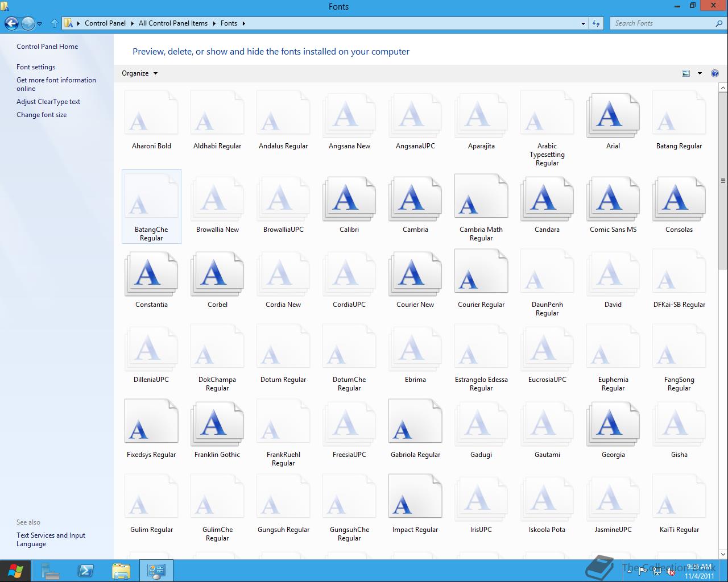
Task: Open the view options dropdown arrow
Action: [x=700, y=73]
